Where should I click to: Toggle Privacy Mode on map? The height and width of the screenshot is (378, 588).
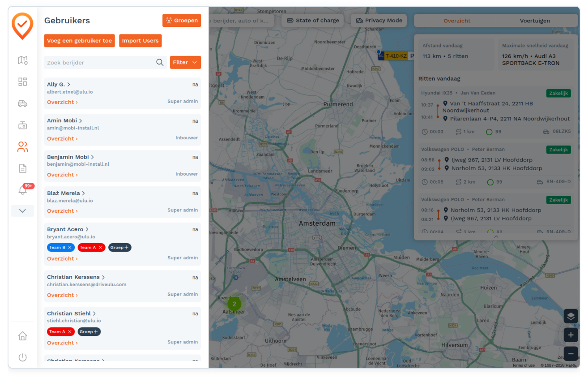coord(379,21)
